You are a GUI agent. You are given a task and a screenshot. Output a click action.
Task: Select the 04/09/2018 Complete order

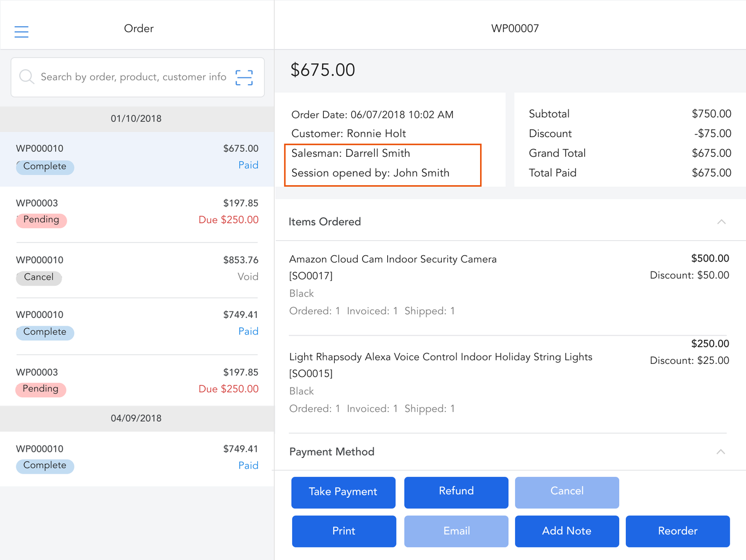coord(137,458)
